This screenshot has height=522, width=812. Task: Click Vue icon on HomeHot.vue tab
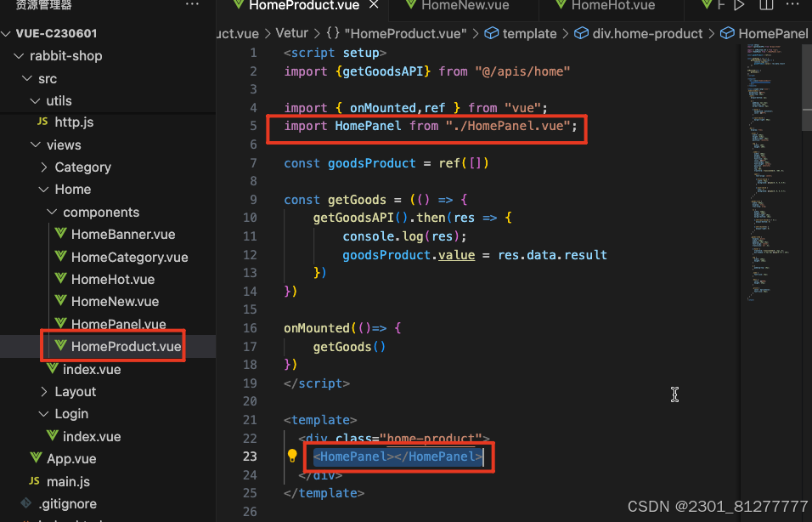point(561,4)
